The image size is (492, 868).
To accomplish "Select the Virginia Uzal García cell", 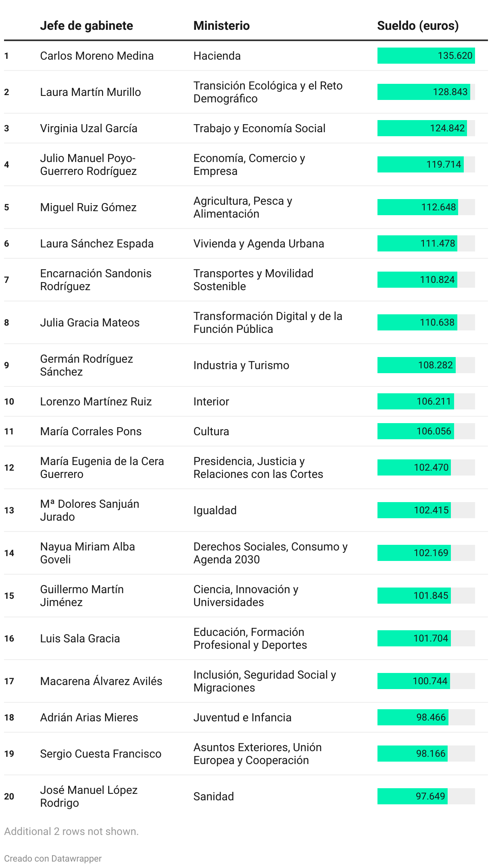I will [89, 128].
